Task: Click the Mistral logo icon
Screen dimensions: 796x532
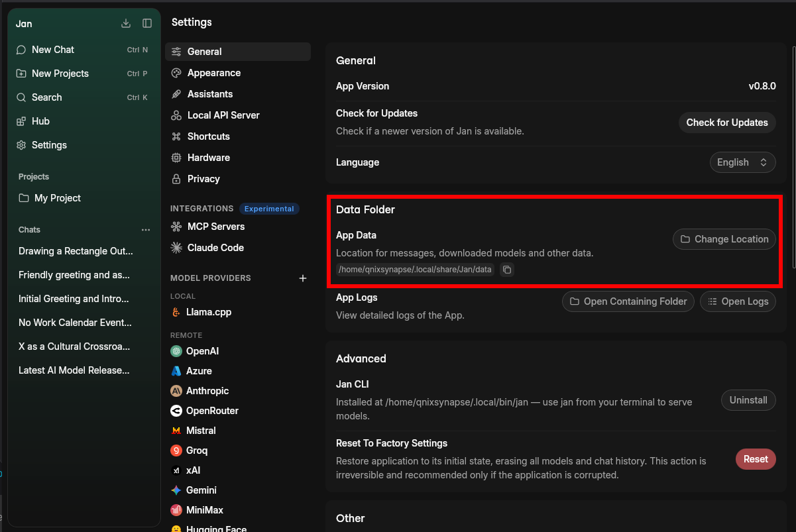Action: point(176,431)
